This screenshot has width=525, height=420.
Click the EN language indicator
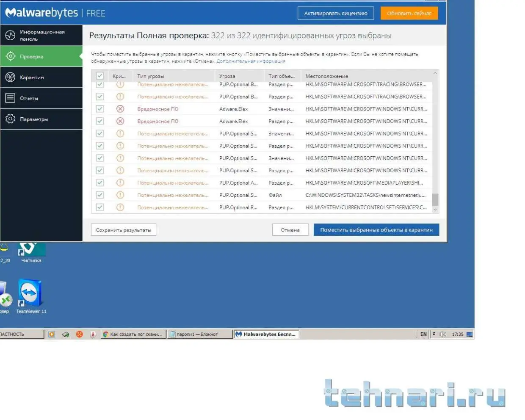coord(423,334)
